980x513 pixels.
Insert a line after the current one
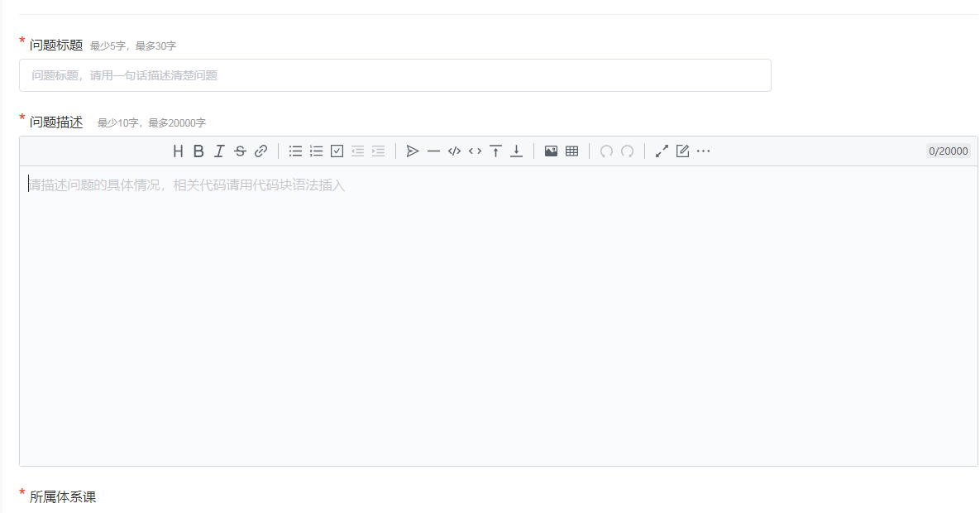coord(516,151)
